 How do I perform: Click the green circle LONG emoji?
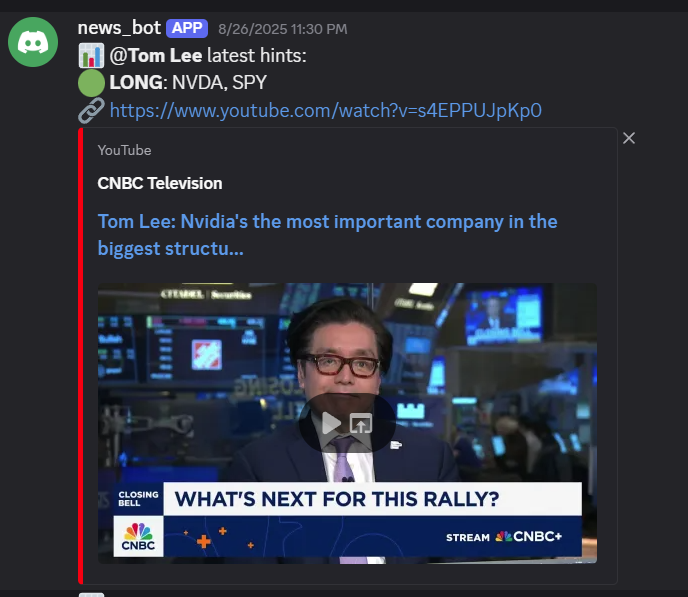point(91,83)
